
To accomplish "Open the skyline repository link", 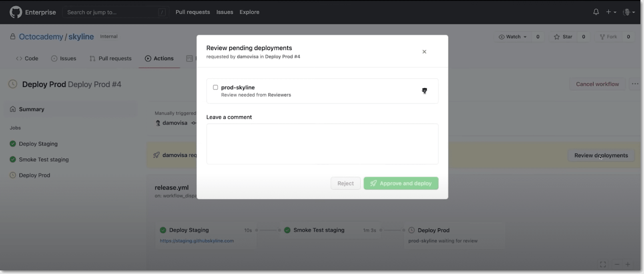I will [x=81, y=36].
